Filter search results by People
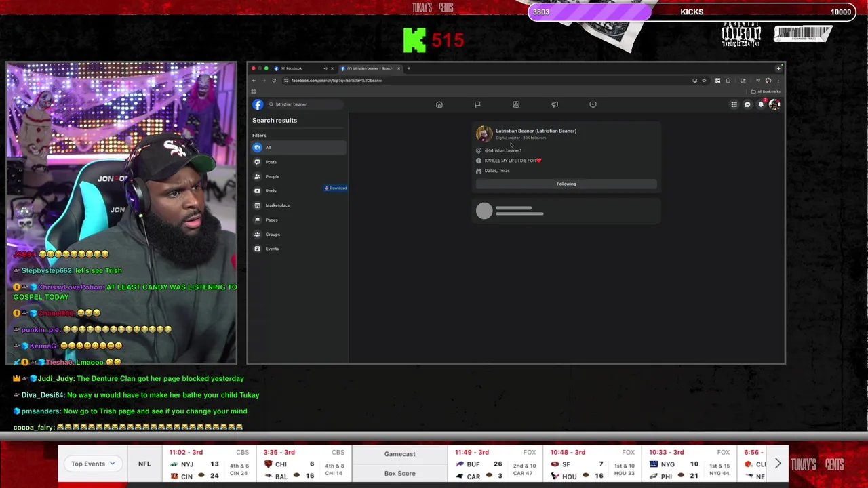 tap(299, 176)
